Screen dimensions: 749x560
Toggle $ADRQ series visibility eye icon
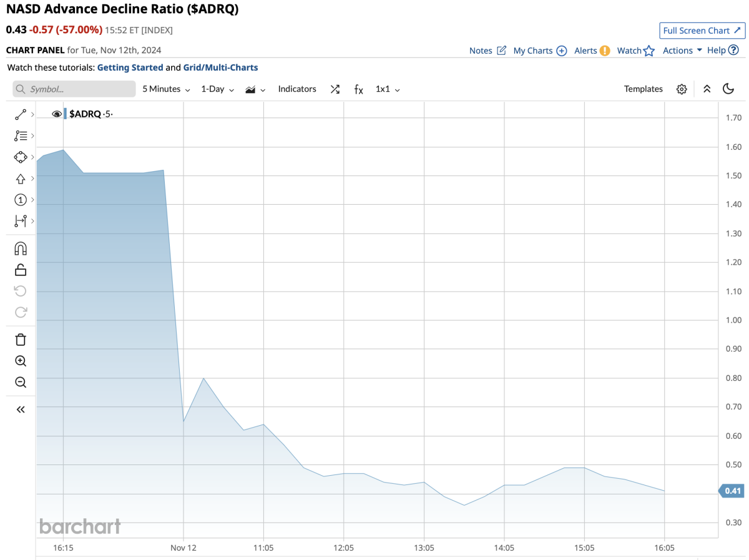[x=57, y=114]
